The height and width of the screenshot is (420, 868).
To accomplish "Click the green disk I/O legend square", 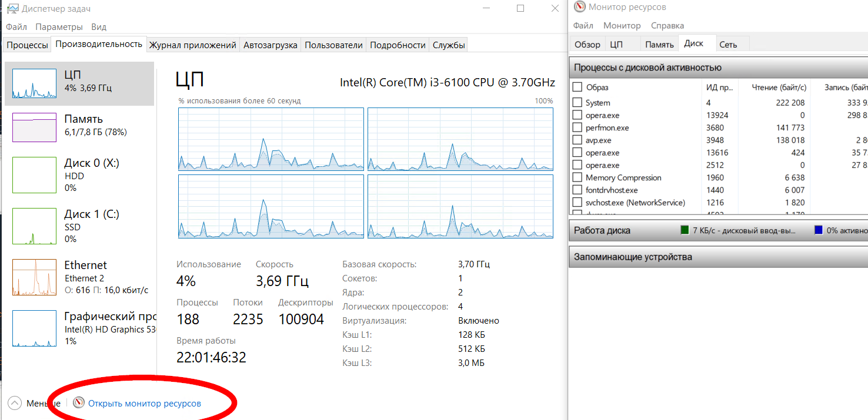I will click(x=685, y=230).
